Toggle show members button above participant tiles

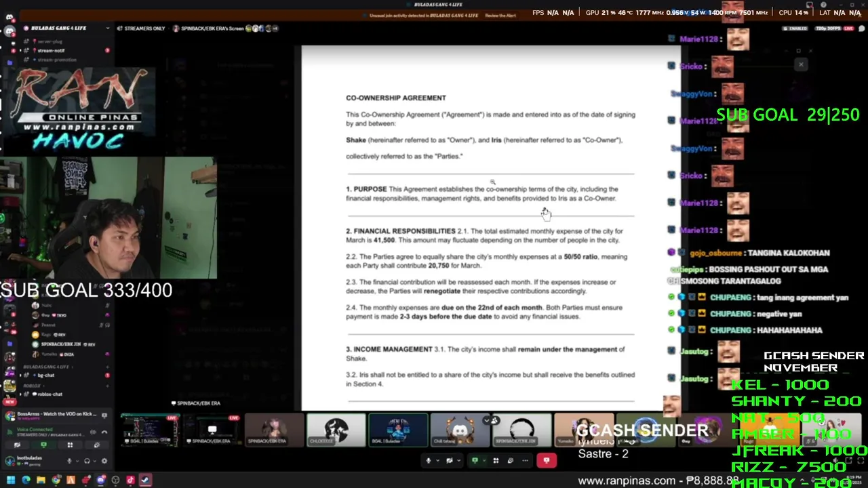494,420
